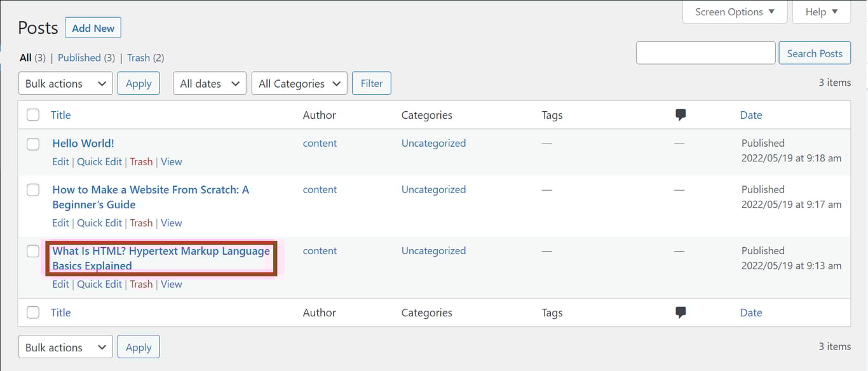Switch to the Published posts view
This screenshot has width=868, height=371.
coord(78,57)
